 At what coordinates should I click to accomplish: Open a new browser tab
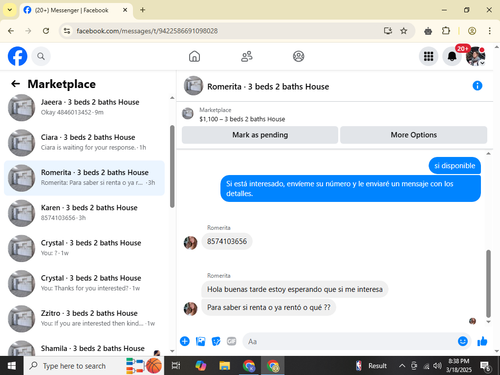[142, 10]
